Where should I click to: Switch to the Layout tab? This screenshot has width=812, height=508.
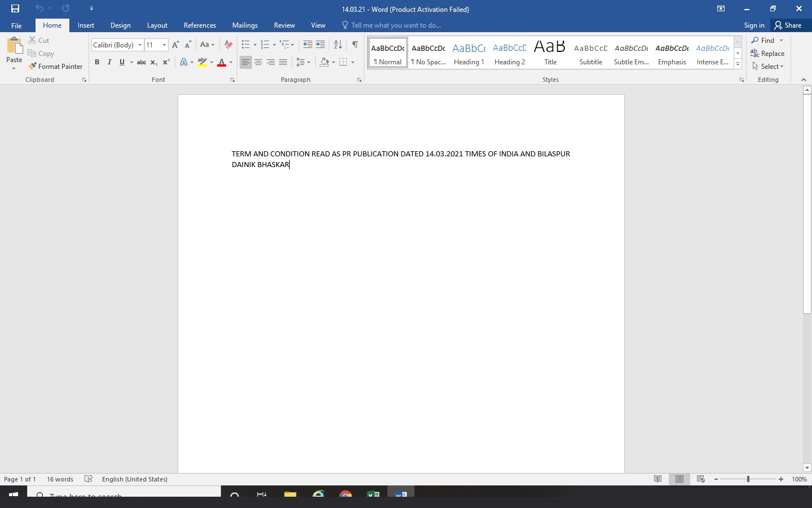click(x=157, y=25)
